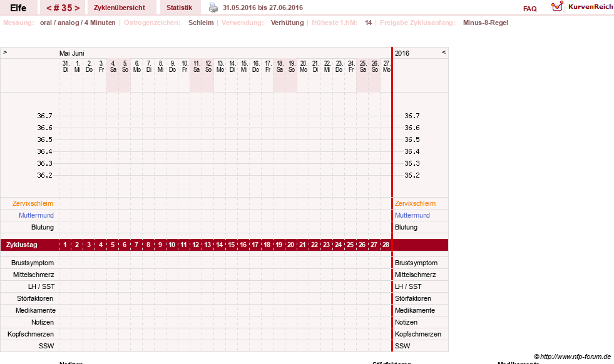This screenshot has height=364, width=614.
Task: Click the left temperature label 36.7
Action: 44,116
